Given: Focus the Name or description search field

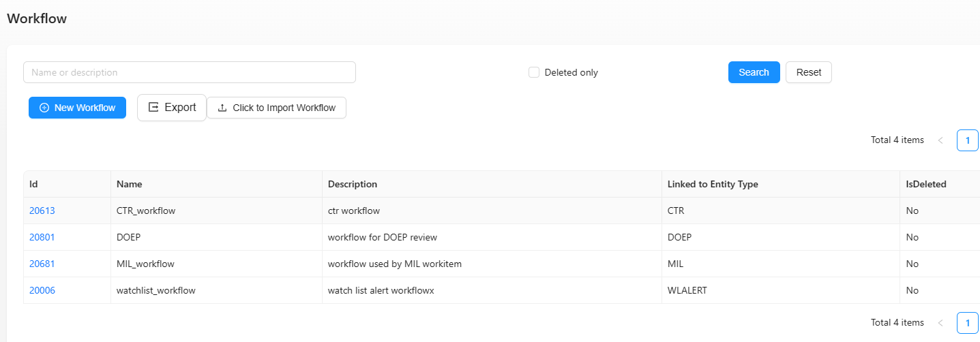Looking at the screenshot, I should 190,72.
